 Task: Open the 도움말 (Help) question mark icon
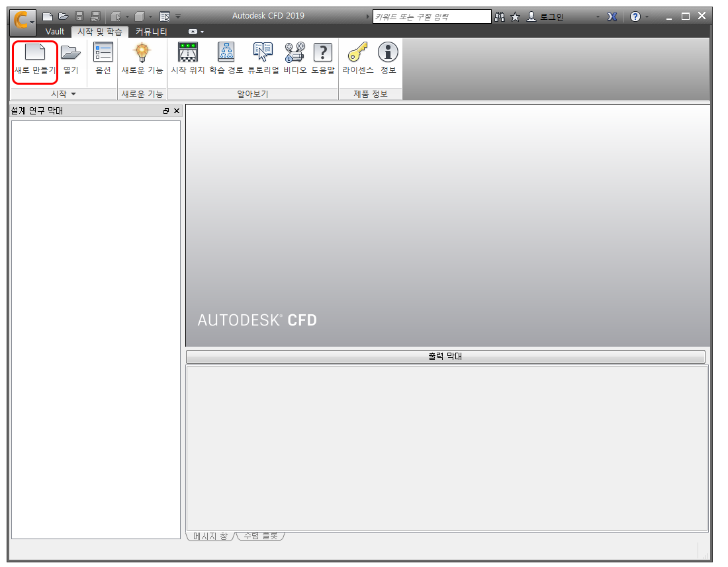point(323,59)
